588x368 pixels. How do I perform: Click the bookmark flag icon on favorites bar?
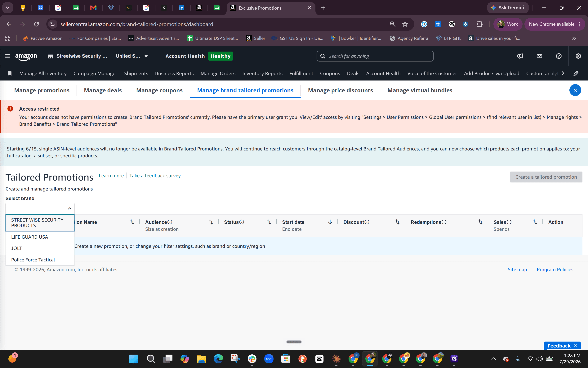[x=10, y=73]
